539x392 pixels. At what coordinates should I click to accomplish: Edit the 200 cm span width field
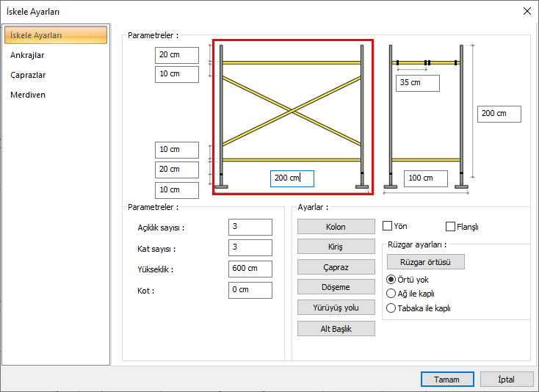tap(292, 178)
